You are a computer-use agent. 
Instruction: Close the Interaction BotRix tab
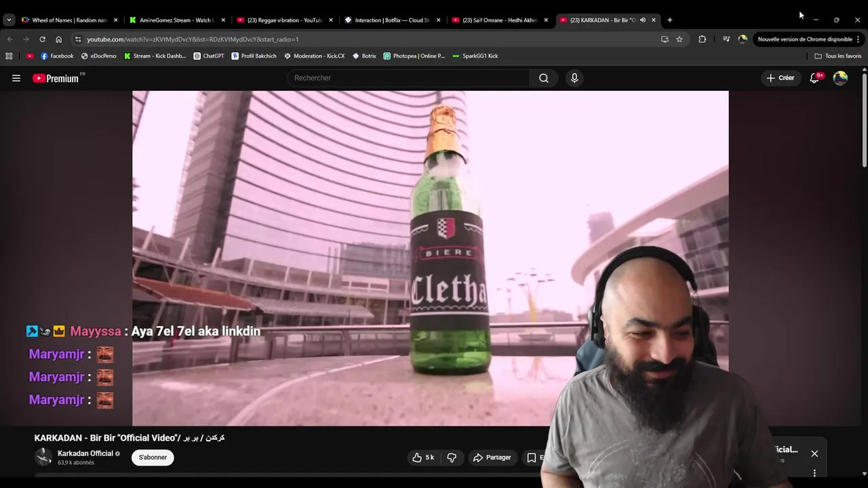[x=438, y=20]
